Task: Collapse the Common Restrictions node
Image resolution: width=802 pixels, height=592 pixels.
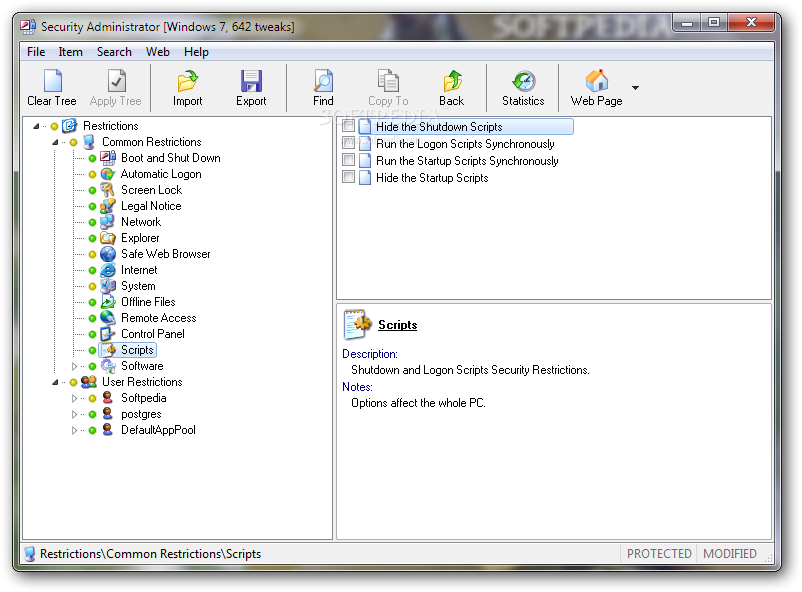Action: click(55, 142)
